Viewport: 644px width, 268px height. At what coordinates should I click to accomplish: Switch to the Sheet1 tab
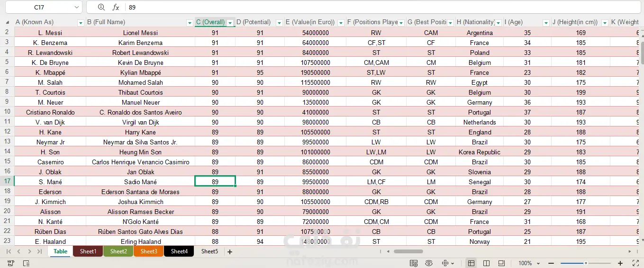[x=88, y=251]
